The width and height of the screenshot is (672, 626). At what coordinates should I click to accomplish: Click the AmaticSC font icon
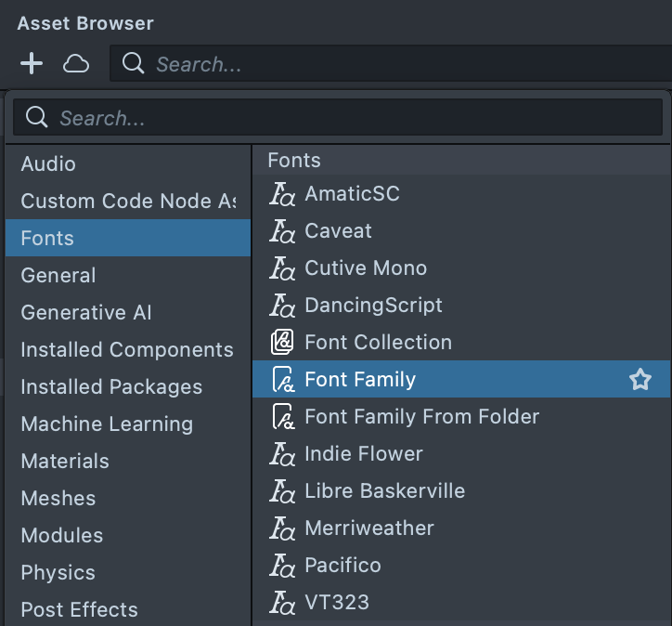point(282,194)
